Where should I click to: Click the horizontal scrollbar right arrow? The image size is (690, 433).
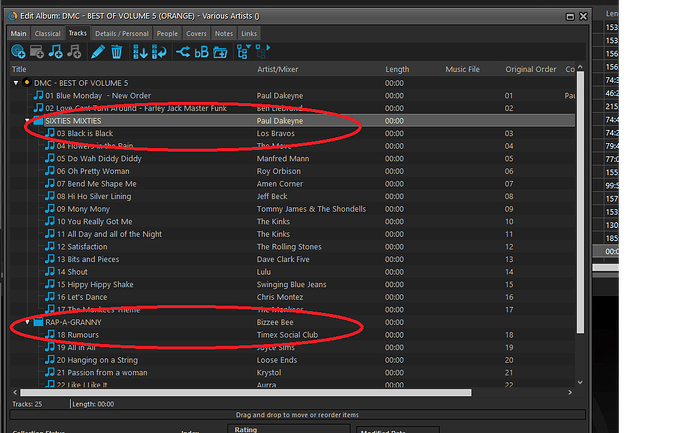570,392
